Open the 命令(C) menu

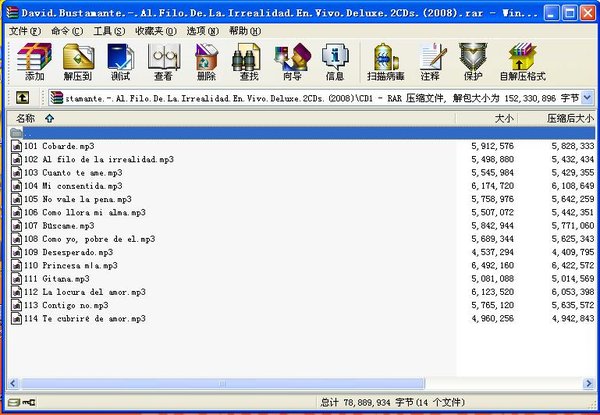point(67,31)
